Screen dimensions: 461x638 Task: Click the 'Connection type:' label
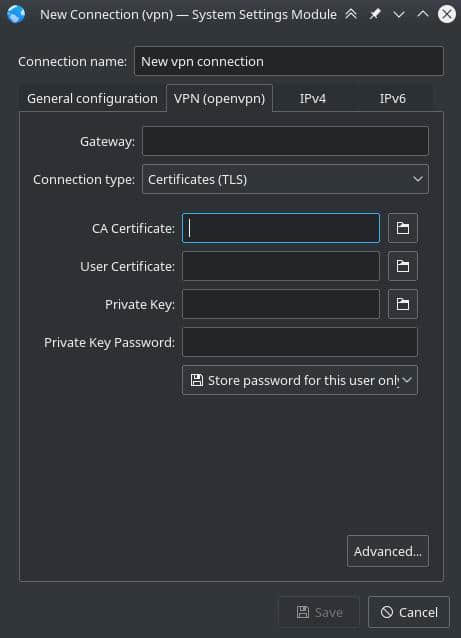tap(84, 179)
